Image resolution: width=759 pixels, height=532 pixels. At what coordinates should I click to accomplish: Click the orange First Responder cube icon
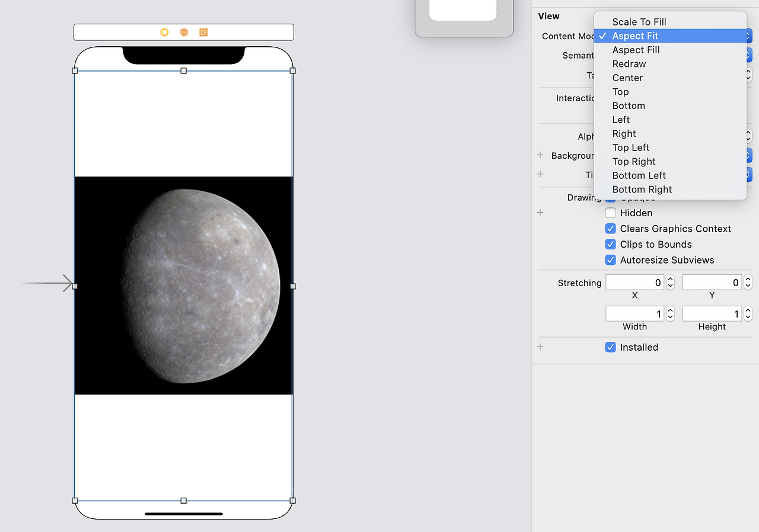(x=184, y=32)
